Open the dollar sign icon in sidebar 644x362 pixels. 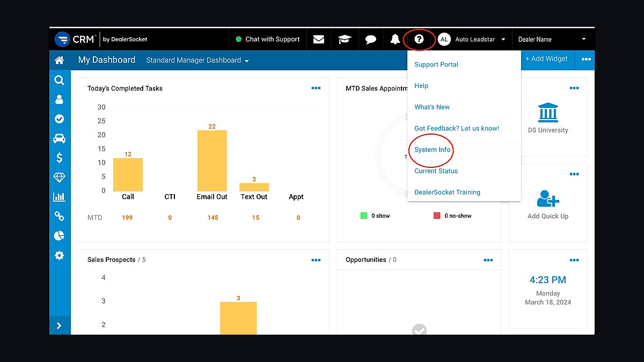click(60, 158)
